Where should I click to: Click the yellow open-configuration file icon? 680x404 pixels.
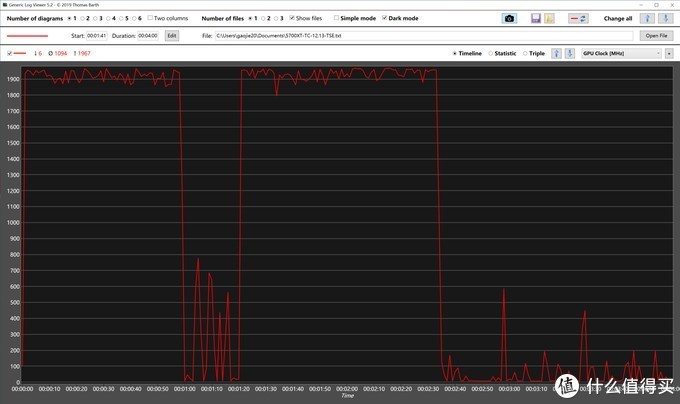pyautogui.click(x=549, y=18)
